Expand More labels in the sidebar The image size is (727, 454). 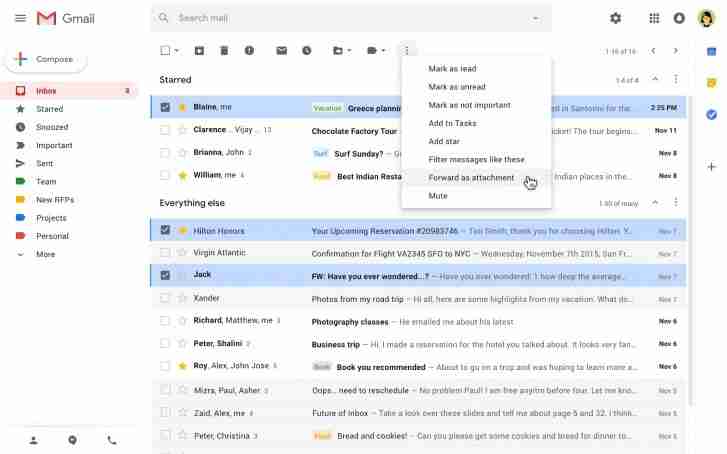click(x=45, y=254)
